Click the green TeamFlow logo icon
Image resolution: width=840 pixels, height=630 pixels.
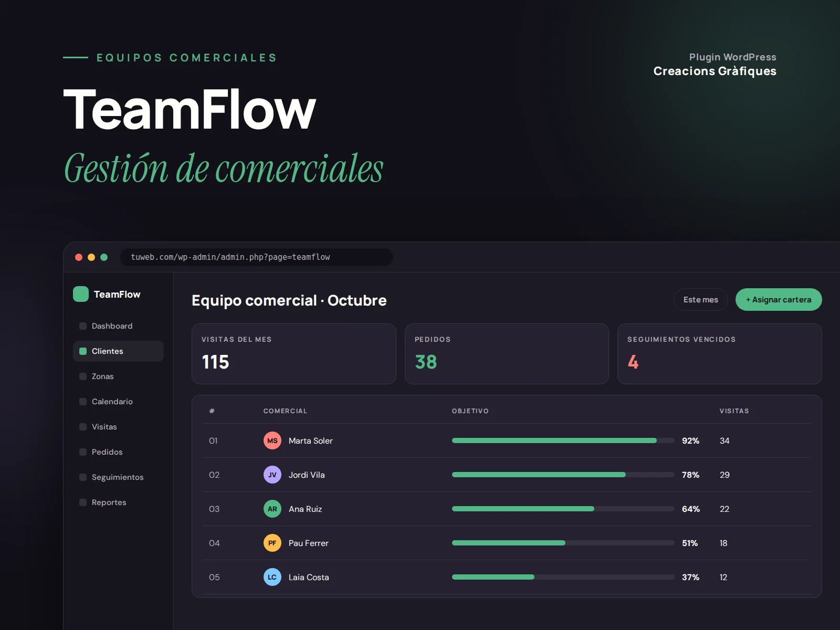point(80,294)
